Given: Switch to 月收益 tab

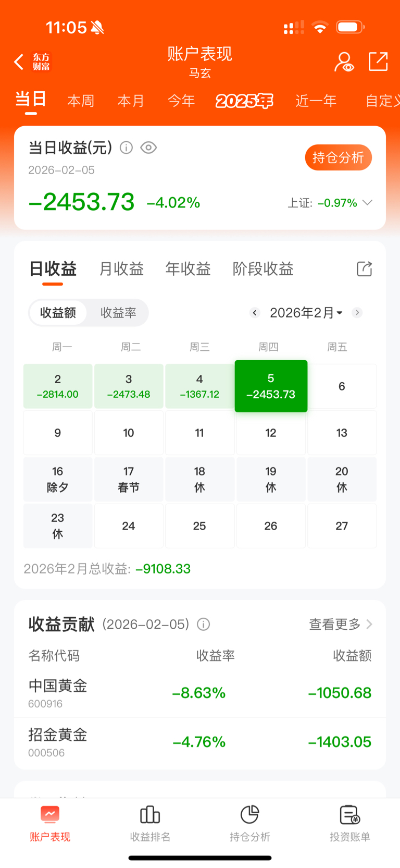Looking at the screenshot, I should click(121, 269).
